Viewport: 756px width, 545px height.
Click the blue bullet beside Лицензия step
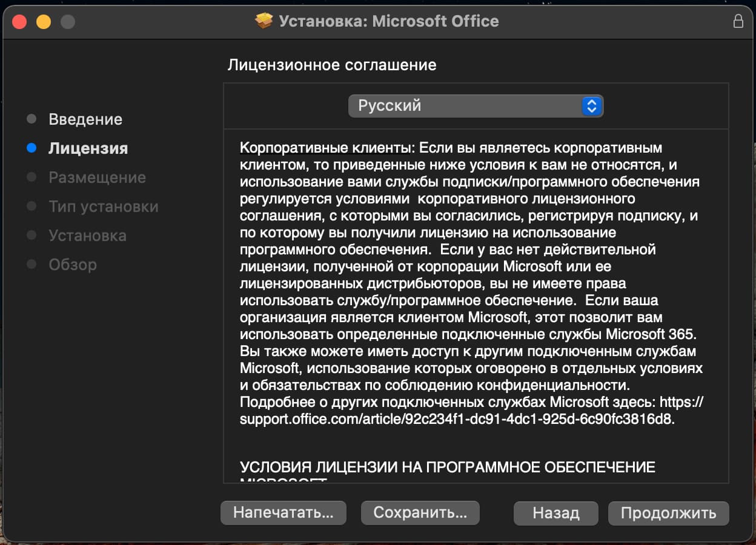[31, 148]
